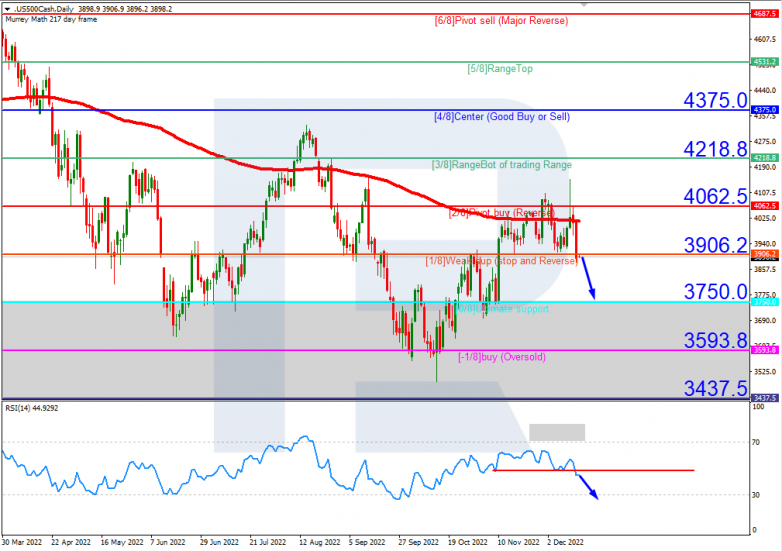This screenshot has height=551, width=782.
Task: Click the 4025.0 price scale value
Action: coord(765,218)
